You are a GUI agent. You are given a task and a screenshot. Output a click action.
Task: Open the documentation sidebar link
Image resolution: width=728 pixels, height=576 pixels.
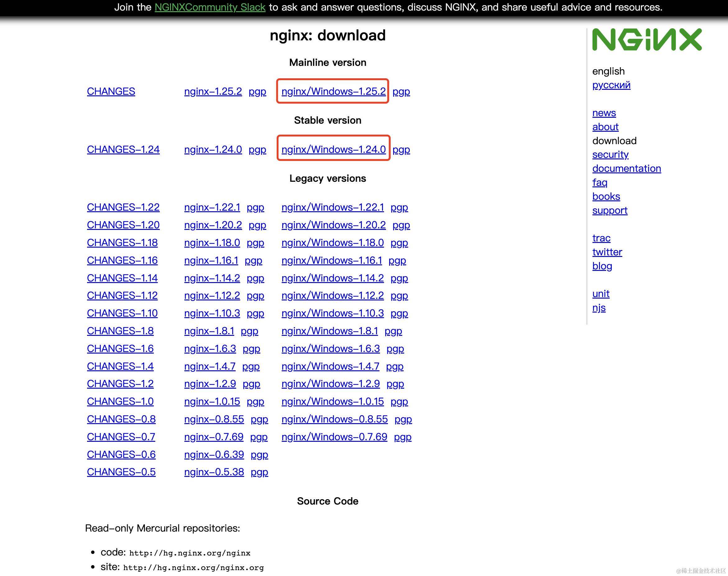click(x=626, y=168)
